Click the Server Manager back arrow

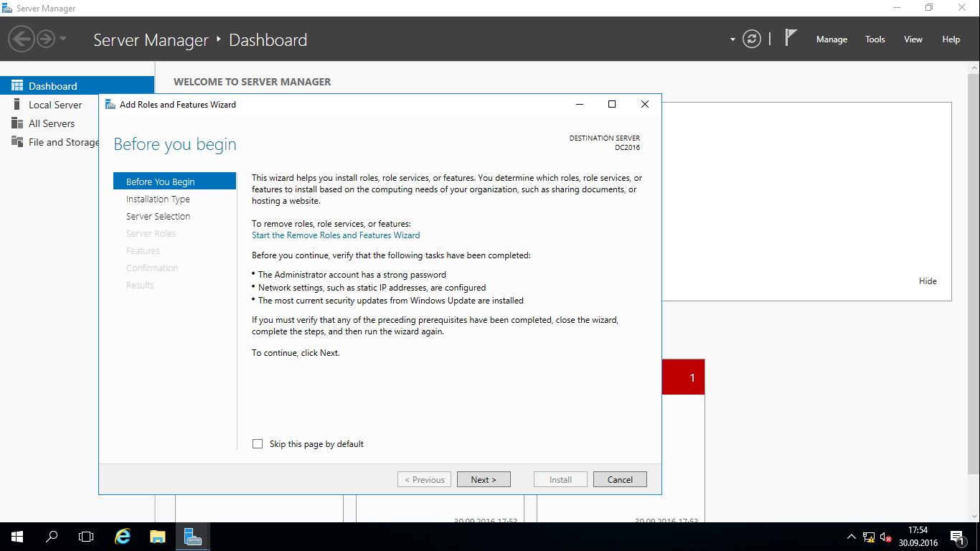point(22,39)
